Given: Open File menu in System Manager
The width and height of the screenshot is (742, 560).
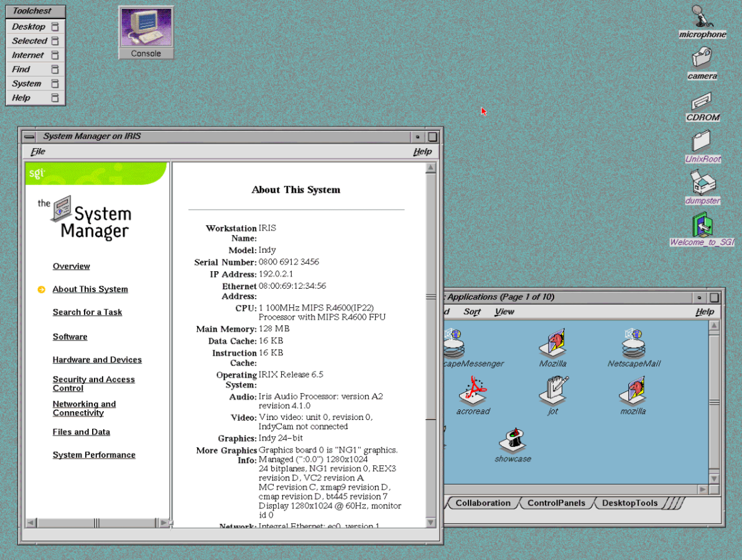Looking at the screenshot, I should tap(38, 151).
